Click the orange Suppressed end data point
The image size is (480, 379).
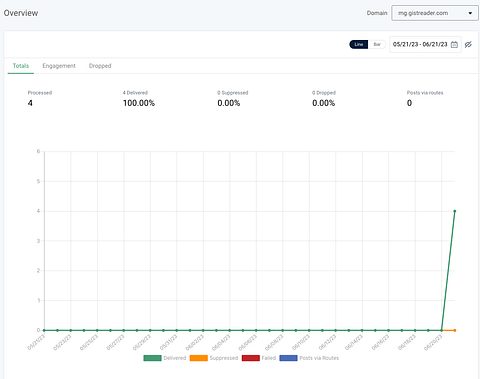pos(455,330)
